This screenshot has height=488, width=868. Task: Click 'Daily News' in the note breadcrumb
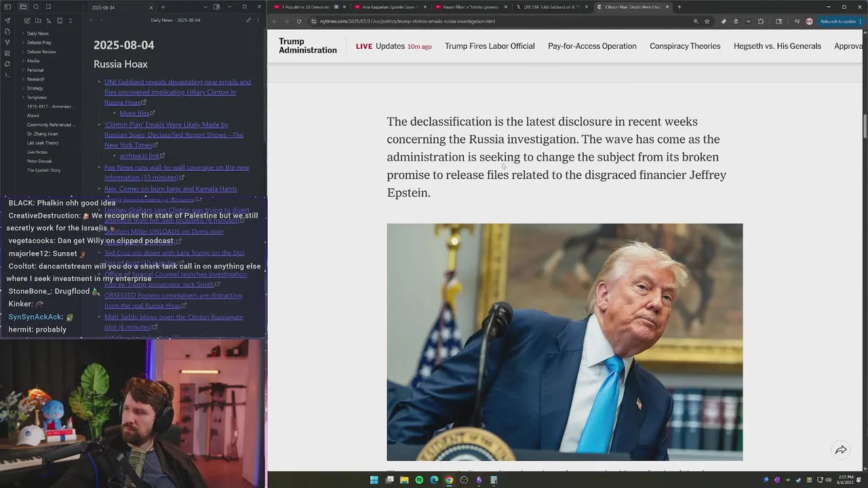161,20
